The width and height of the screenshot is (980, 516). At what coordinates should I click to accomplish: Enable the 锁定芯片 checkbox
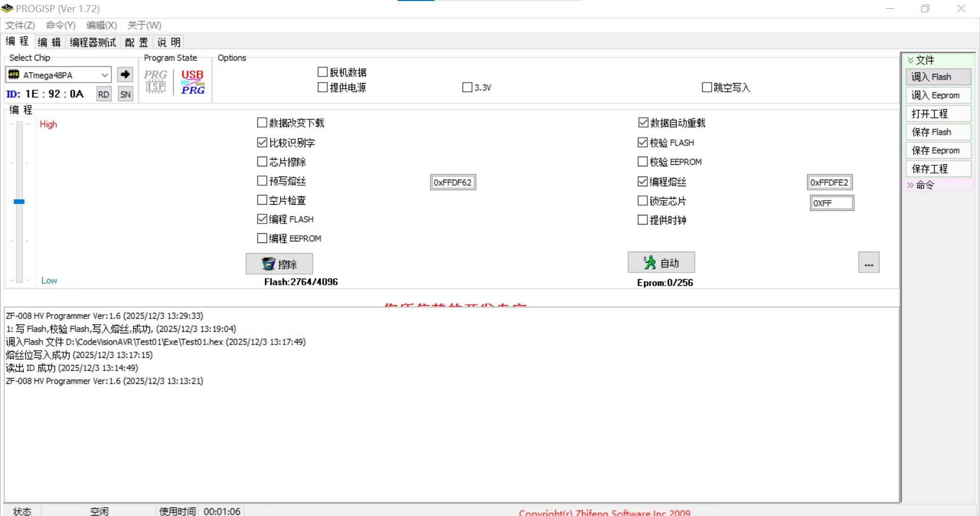pyautogui.click(x=643, y=201)
